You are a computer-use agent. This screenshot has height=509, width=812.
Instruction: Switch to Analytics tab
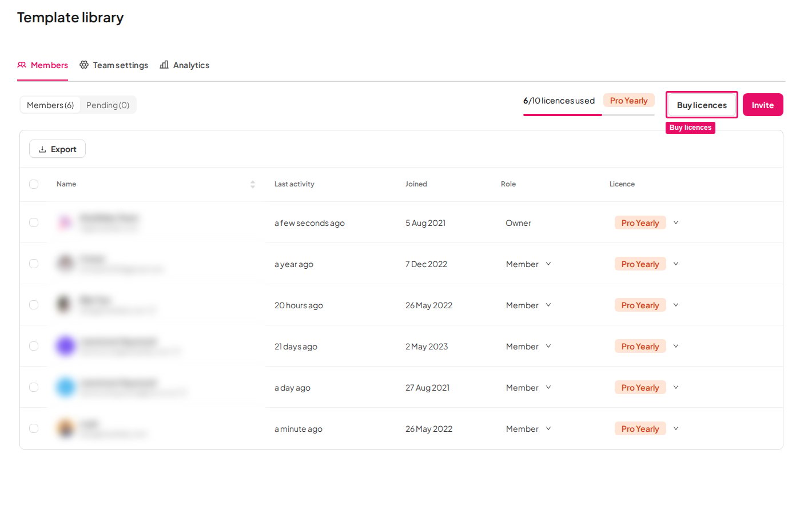pos(185,65)
